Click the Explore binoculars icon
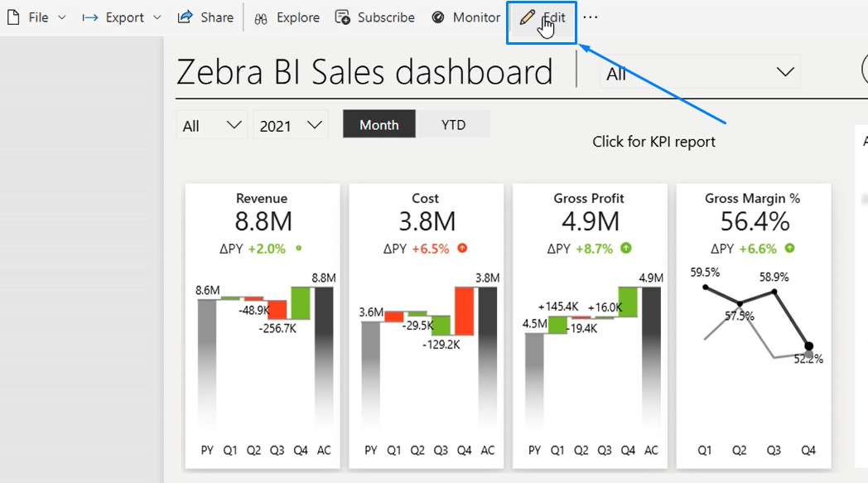The image size is (868, 483). point(261,18)
